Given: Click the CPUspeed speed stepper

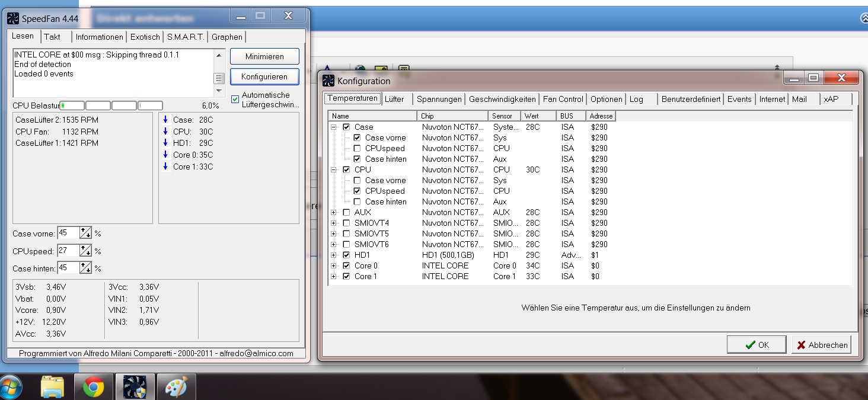Looking at the screenshot, I should [x=86, y=251].
